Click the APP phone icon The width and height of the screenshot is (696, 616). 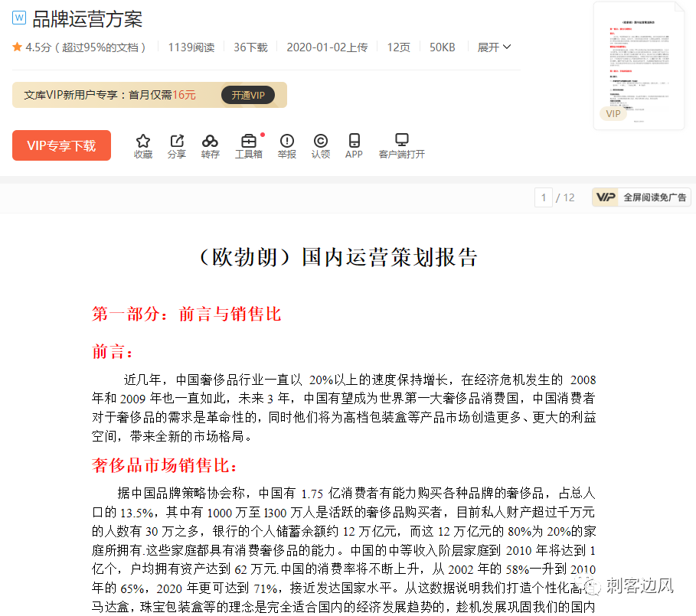pos(354,141)
